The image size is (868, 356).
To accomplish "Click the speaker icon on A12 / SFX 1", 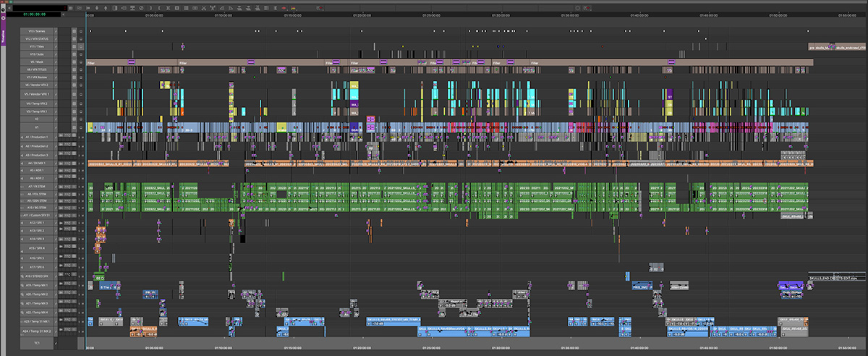I will [x=22, y=223].
